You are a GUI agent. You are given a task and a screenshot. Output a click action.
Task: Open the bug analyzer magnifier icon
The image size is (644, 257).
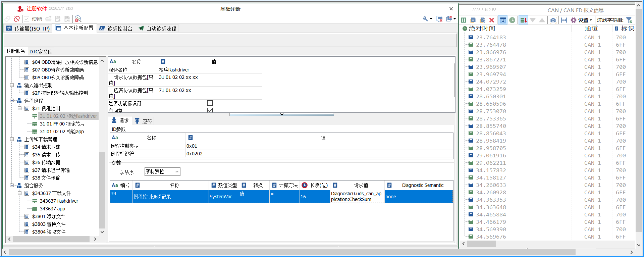(x=78, y=19)
